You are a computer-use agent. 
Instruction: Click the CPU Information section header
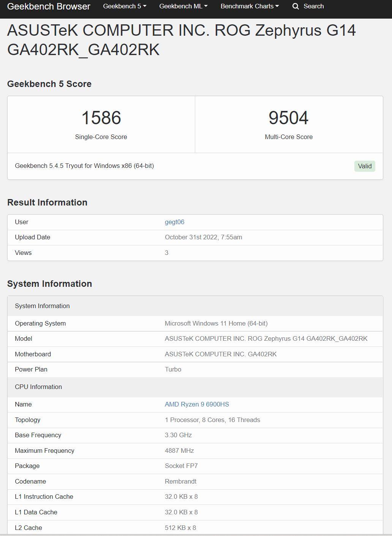click(38, 387)
